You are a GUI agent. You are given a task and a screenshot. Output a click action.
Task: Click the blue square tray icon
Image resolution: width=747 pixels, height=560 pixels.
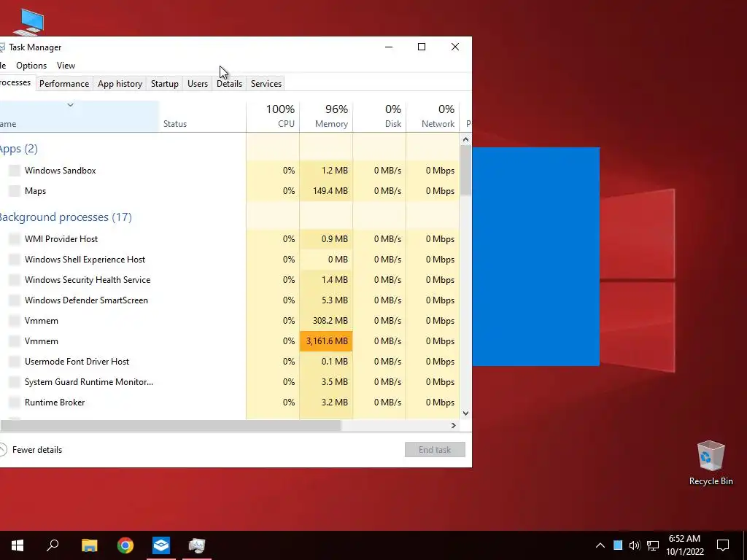click(x=618, y=545)
